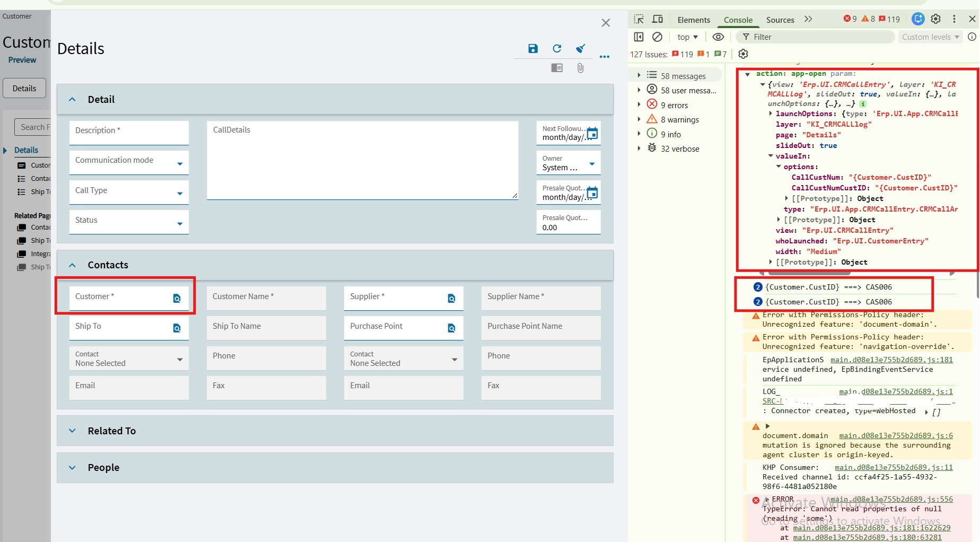Click the panel layout icon beside the paperclip
Viewport: 980px width, 542px height.
(557, 68)
